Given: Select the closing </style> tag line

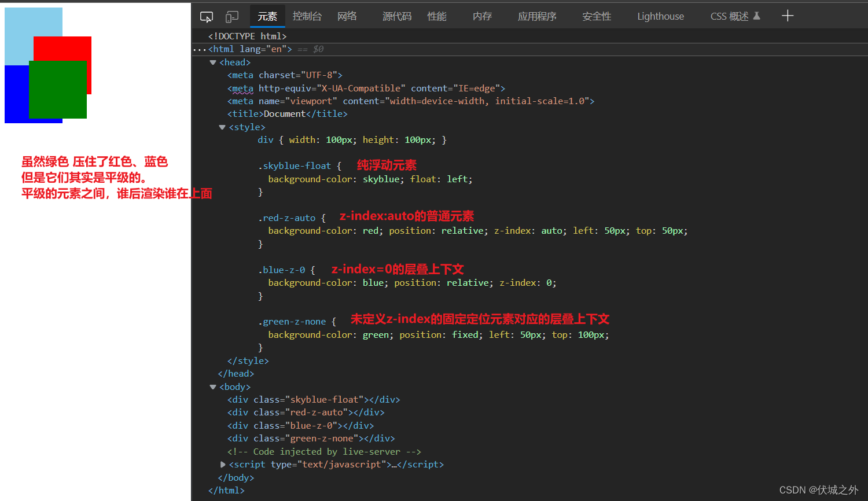Looking at the screenshot, I should pyautogui.click(x=248, y=361).
